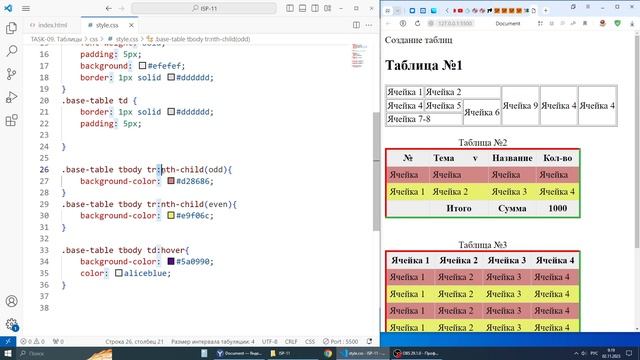Open the VS Code hamburger menu
Screen dimensions: 640x360
26,8
